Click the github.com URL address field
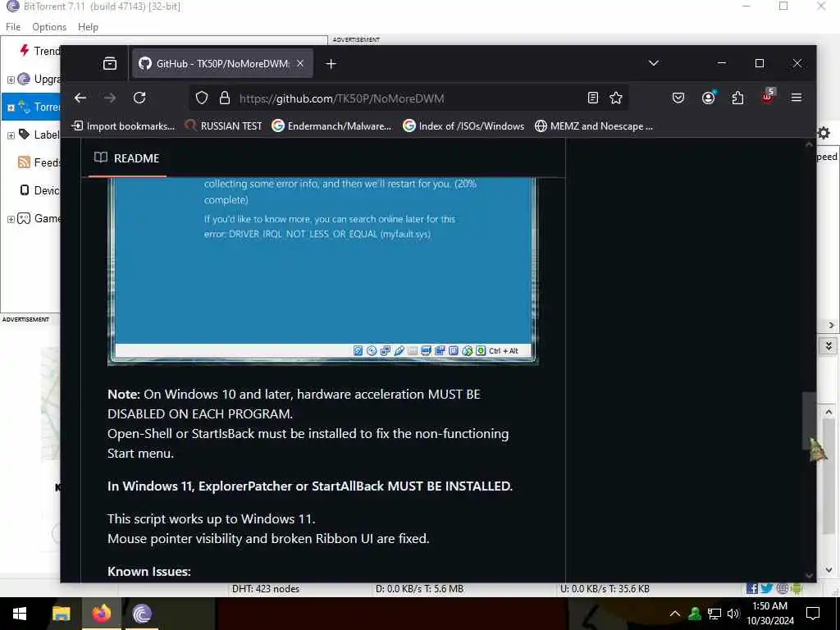 [x=407, y=98]
